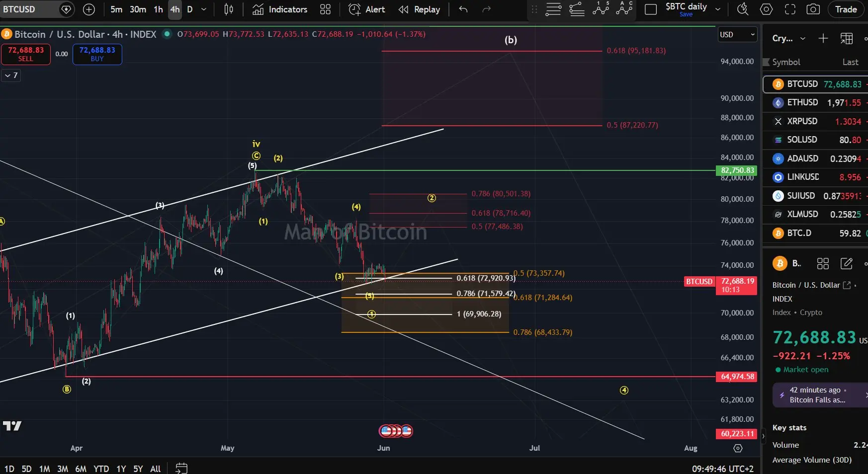Create a new Alert
The height and width of the screenshot is (474, 868).
(367, 9)
